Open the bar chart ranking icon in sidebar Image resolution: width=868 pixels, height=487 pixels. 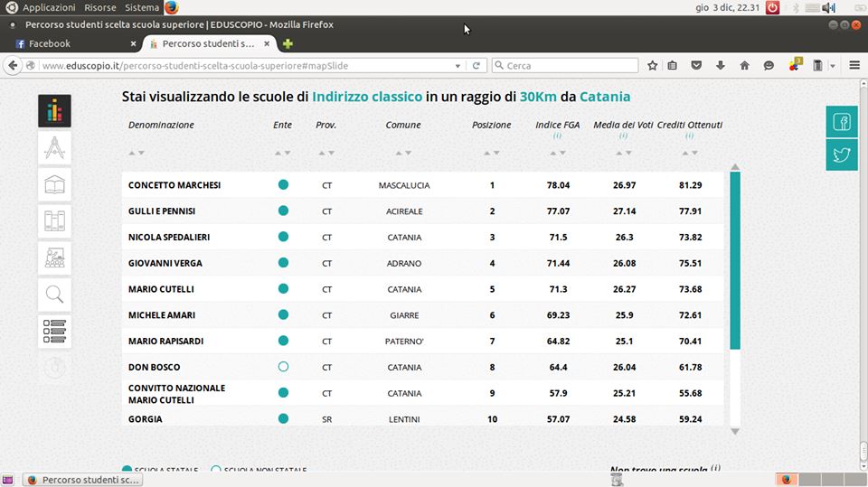coord(54,111)
